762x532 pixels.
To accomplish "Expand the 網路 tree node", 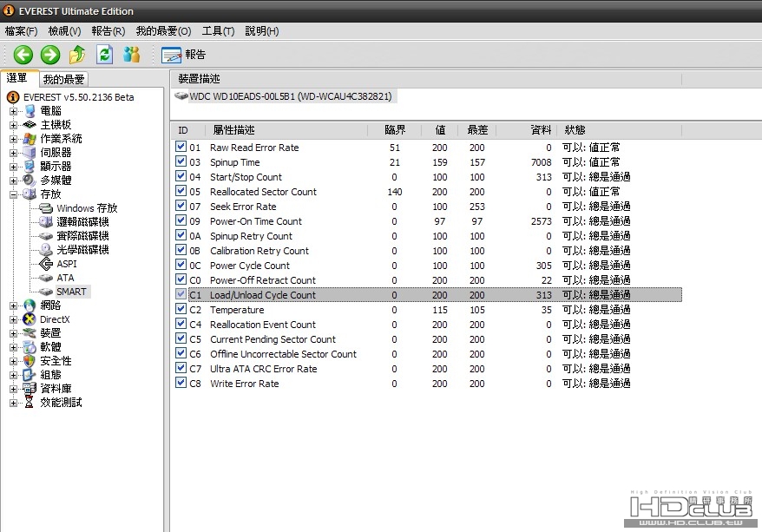I will (14, 305).
